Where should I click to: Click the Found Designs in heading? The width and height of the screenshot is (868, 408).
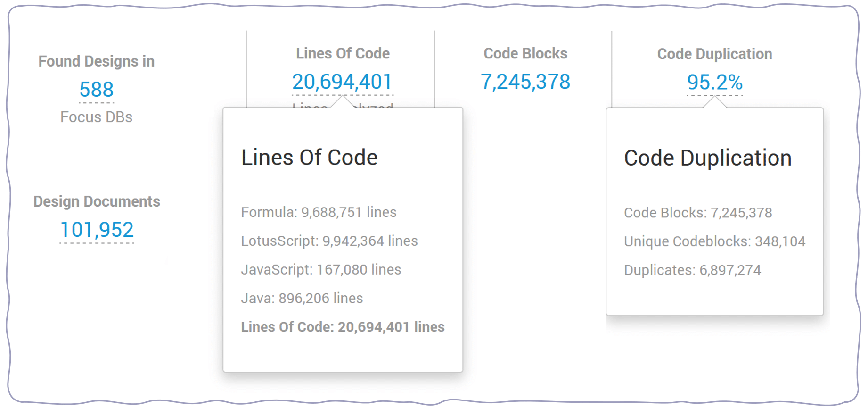click(97, 61)
